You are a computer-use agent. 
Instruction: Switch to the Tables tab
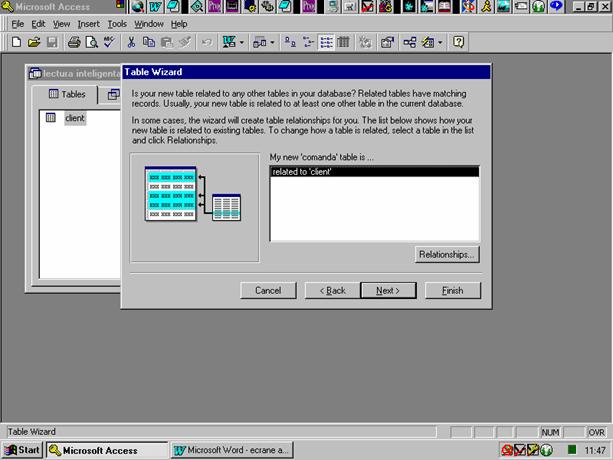[x=66, y=94]
